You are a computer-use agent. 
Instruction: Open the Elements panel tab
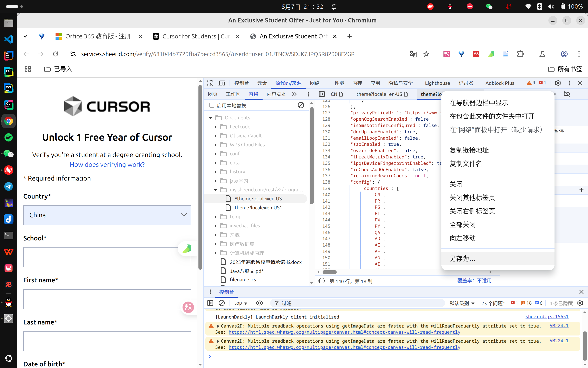coord(262,83)
